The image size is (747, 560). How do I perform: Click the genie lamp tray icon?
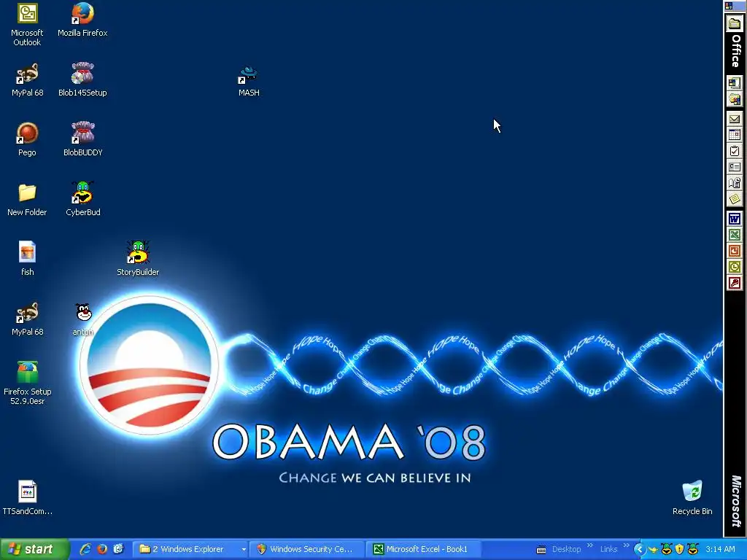click(653, 550)
